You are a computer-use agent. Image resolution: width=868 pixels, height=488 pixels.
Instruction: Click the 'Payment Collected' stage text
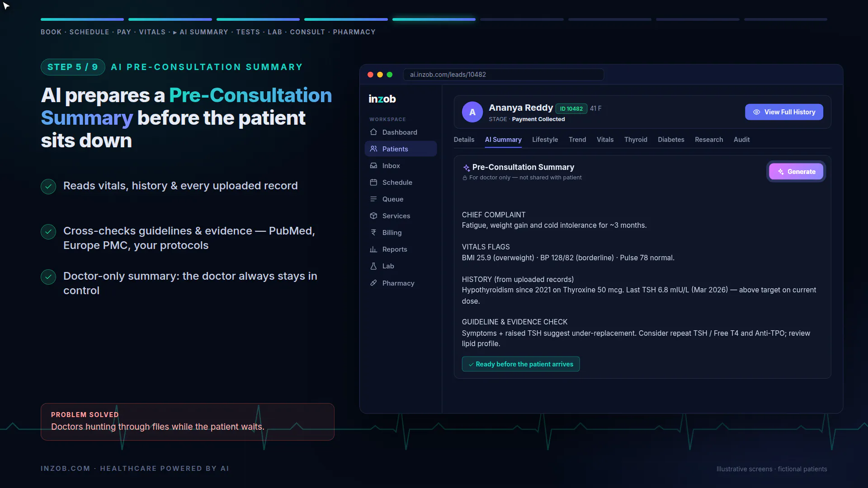[538, 119]
